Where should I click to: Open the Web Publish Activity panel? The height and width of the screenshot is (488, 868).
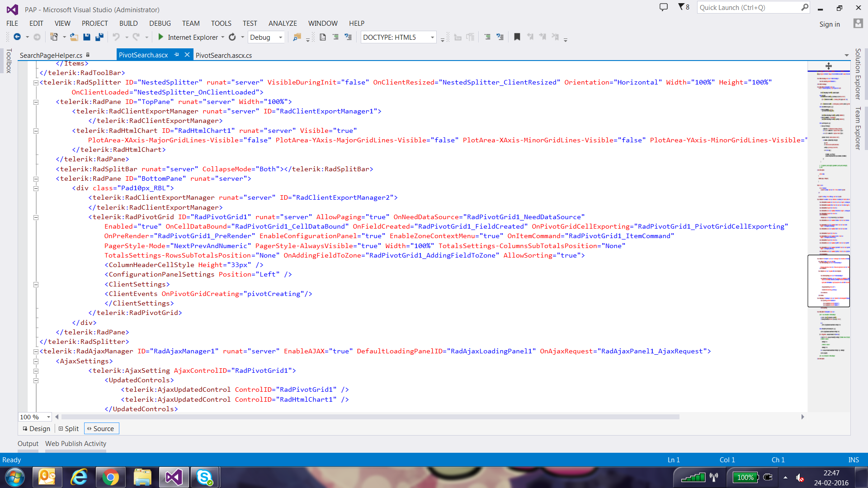tap(75, 444)
